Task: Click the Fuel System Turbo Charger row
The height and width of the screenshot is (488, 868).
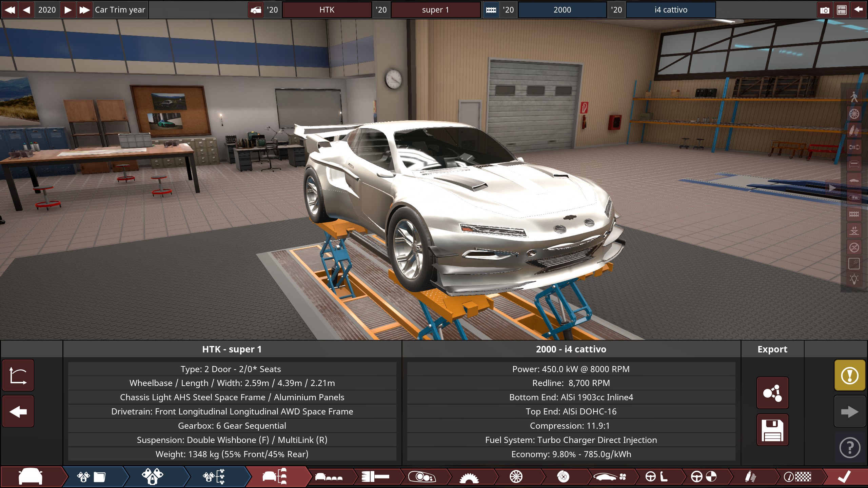Action: 571,440
